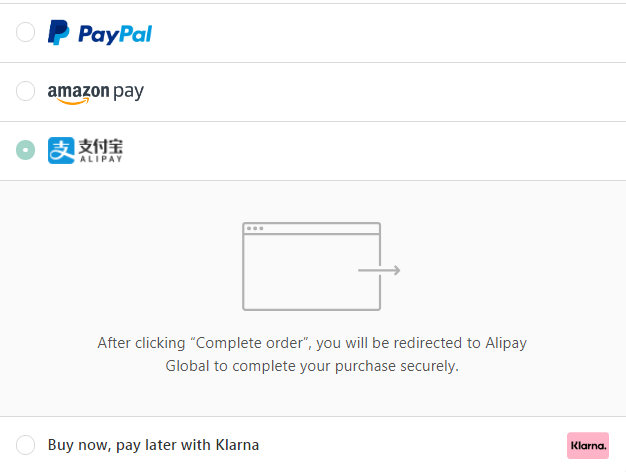The image size is (626, 472).
Task: Select the PayPal radio button
Action: (26, 33)
